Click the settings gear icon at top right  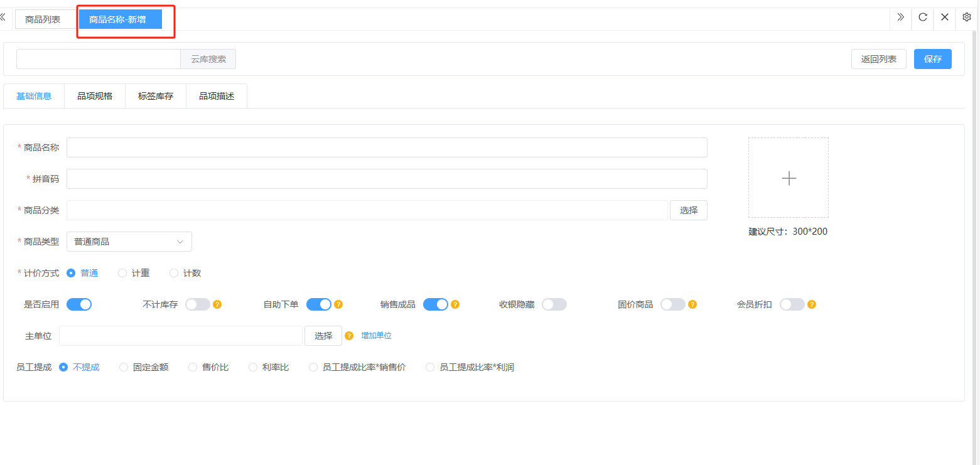tap(967, 18)
